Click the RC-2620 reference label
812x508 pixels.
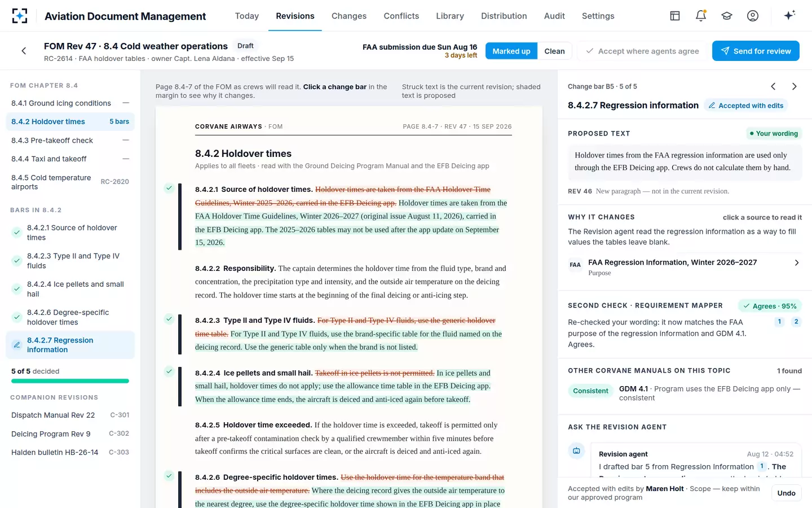tap(114, 182)
